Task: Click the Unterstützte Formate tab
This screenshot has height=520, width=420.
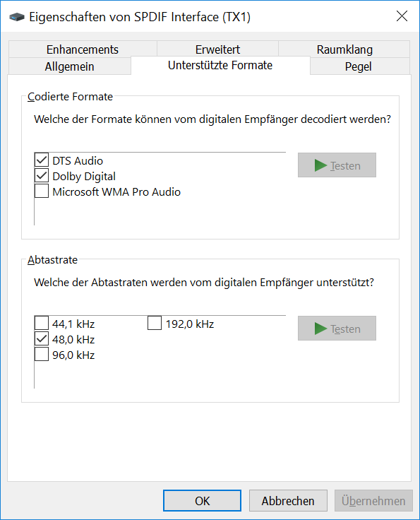Action: click(x=220, y=65)
